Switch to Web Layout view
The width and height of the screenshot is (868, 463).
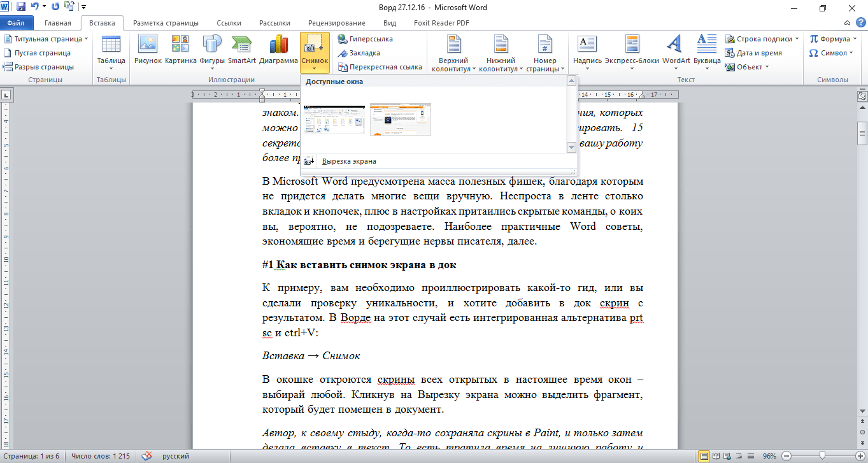(728, 456)
